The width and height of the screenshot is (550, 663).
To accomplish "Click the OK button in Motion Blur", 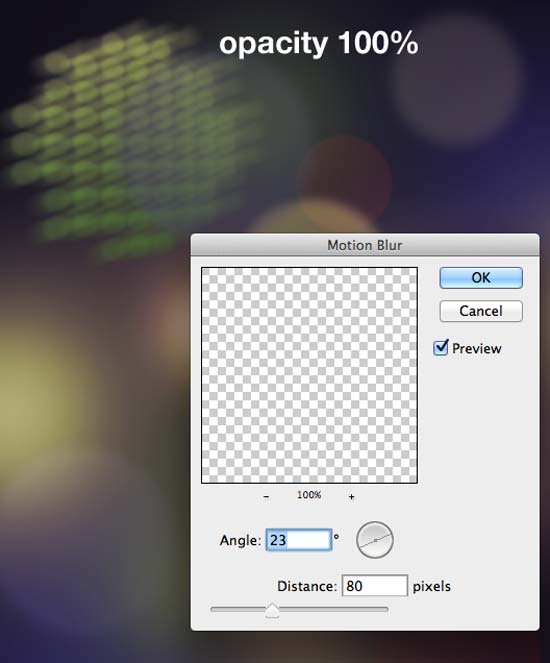I will (481, 278).
